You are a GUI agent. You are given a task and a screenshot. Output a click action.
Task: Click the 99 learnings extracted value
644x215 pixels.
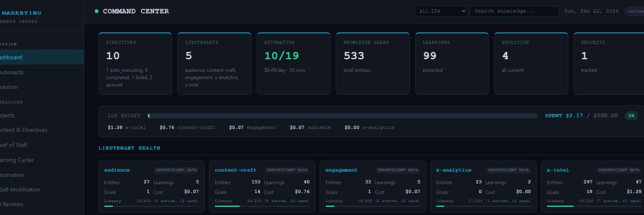pyautogui.click(x=429, y=55)
